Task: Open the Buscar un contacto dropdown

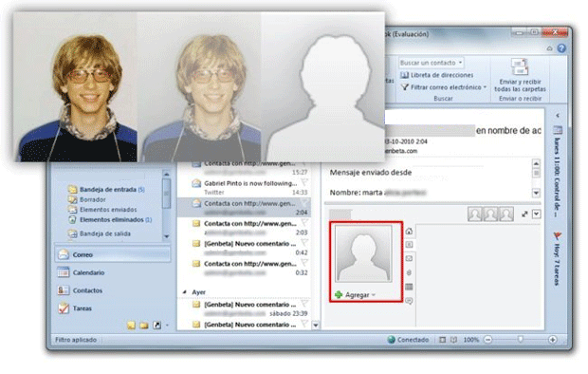Action: coord(461,63)
